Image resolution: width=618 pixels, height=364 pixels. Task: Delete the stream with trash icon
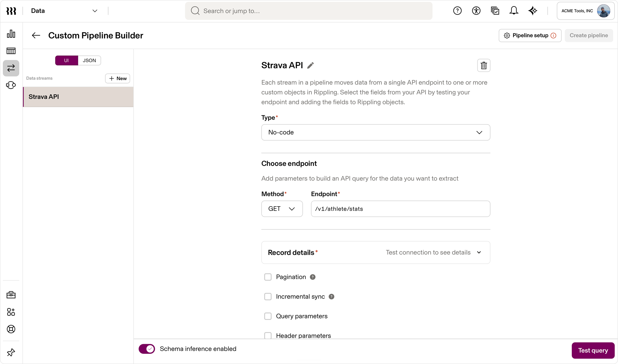point(484,65)
